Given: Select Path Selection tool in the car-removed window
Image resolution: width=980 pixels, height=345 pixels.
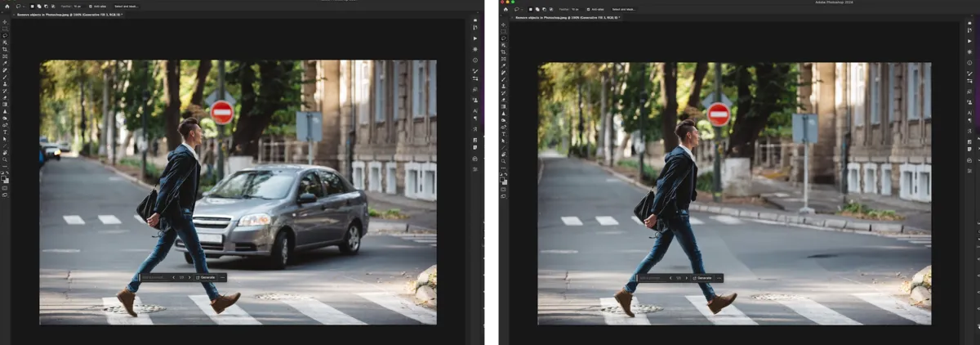Looking at the screenshot, I should tap(503, 141).
